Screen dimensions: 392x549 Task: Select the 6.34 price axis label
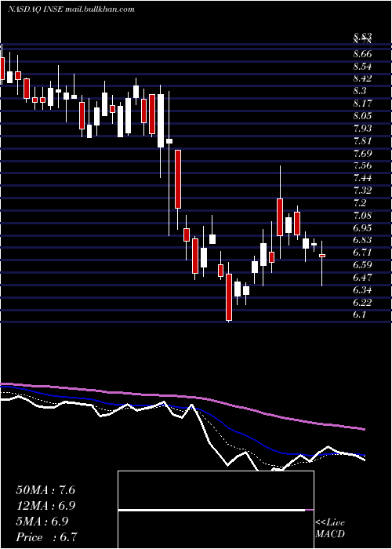click(362, 290)
